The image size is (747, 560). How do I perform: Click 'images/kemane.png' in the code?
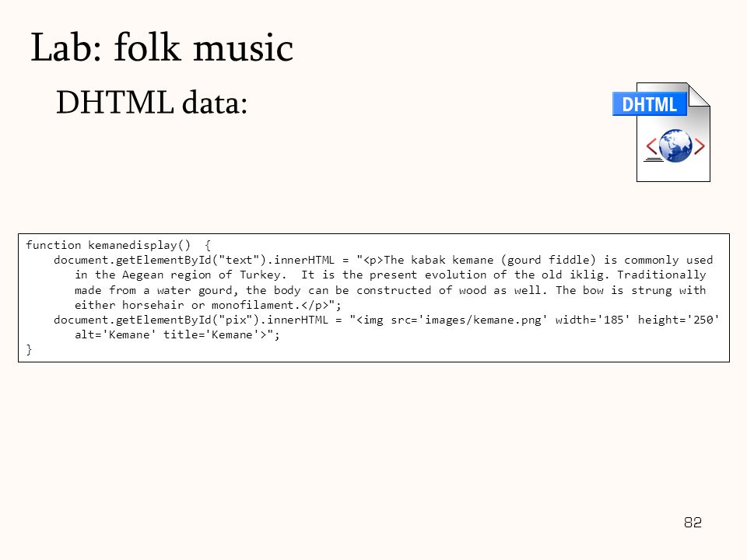click(483, 320)
